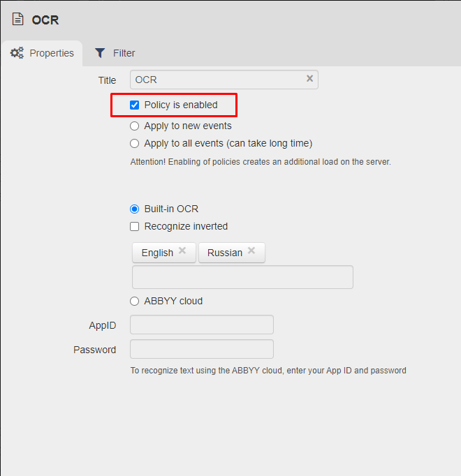Click the OCR document icon in header
The image size is (461, 476).
(x=17, y=20)
